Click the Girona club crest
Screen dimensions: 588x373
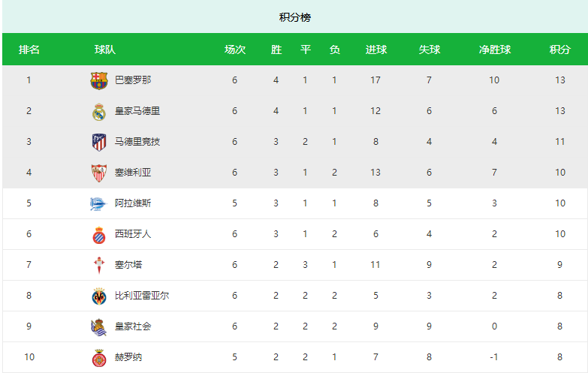click(99, 358)
